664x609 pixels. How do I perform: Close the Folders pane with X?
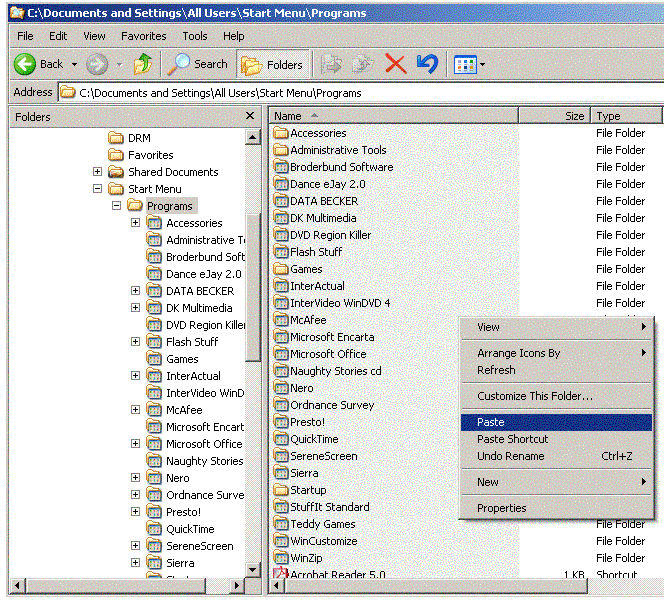point(250,116)
